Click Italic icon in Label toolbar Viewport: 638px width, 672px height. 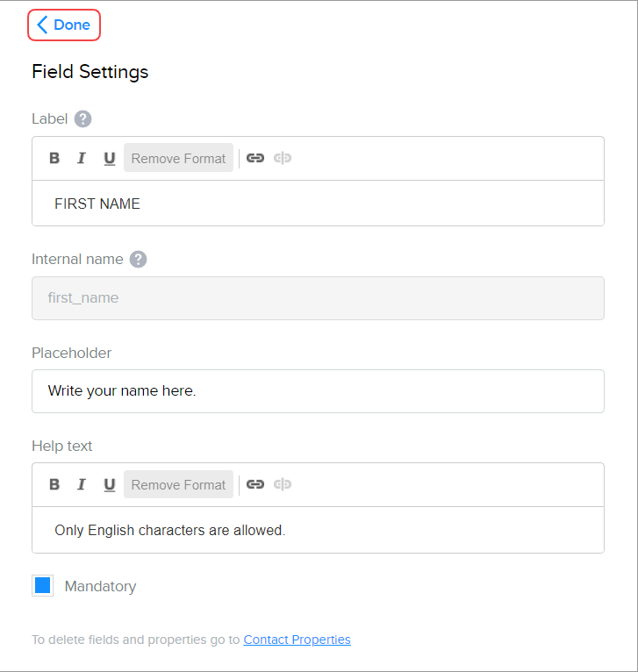click(x=82, y=159)
